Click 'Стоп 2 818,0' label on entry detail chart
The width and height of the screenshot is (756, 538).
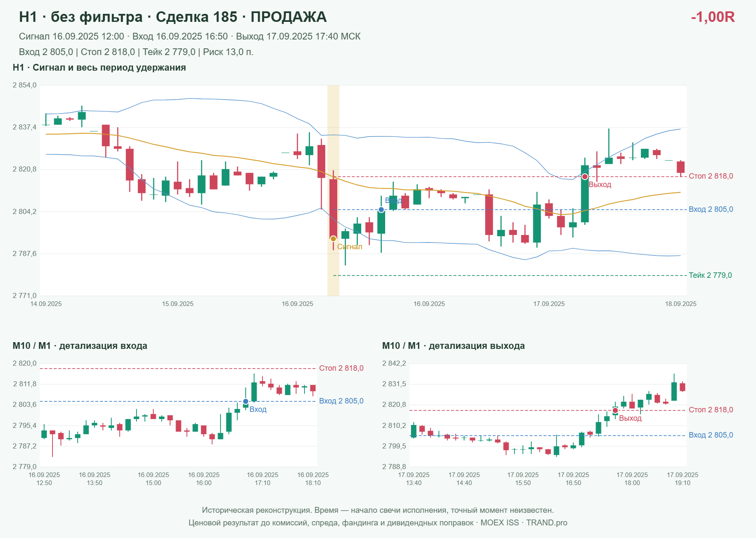click(341, 368)
